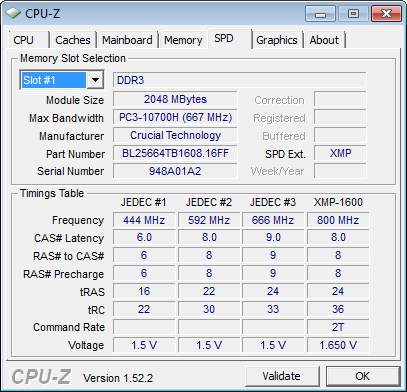This screenshot has height=392, width=407.
Task: Click the JEDEC #1 tRAS value 16
Action: click(x=144, y=292)
